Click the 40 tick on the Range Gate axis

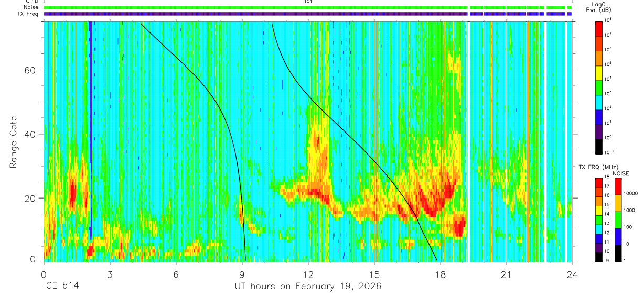[x=30, y=134]
